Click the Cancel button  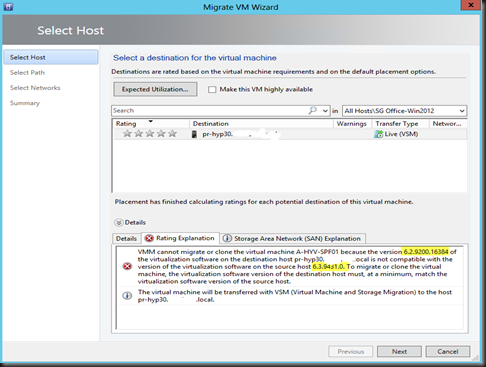pyautogui.click(x=448, y=351)
